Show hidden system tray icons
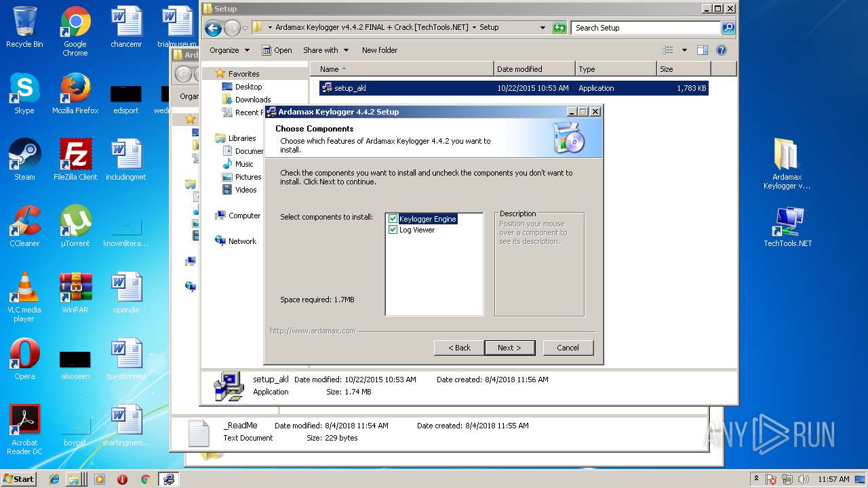 pyautogui.click(x=756, y=479)
